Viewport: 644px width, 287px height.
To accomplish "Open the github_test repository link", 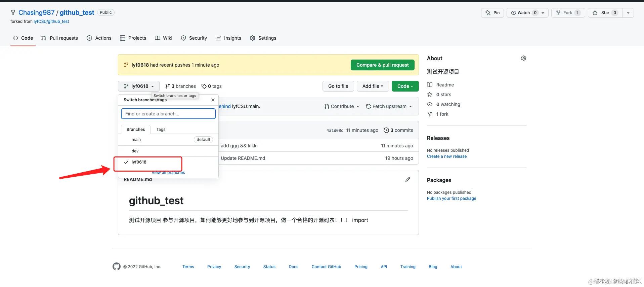I will [x=77, y=12].
